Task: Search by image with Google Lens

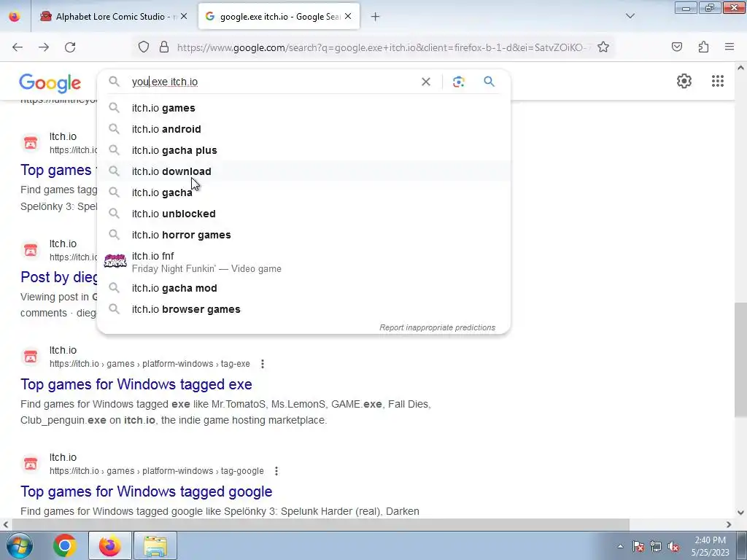Action: point(459,82)
